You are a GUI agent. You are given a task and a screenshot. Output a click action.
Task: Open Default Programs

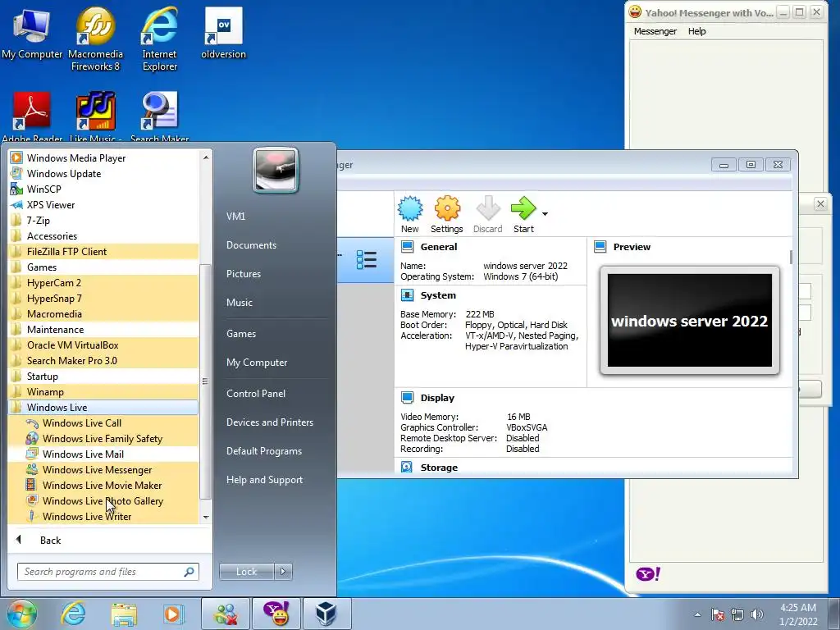pyautogui.click(x=263, y=451)
